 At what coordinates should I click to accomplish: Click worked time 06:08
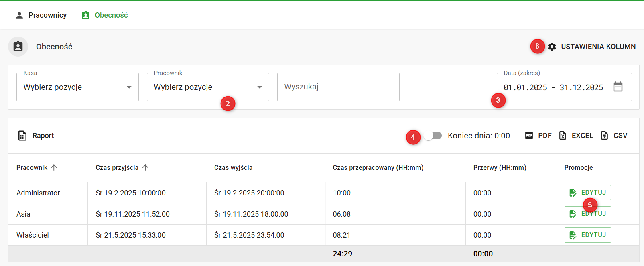[342, 214]
